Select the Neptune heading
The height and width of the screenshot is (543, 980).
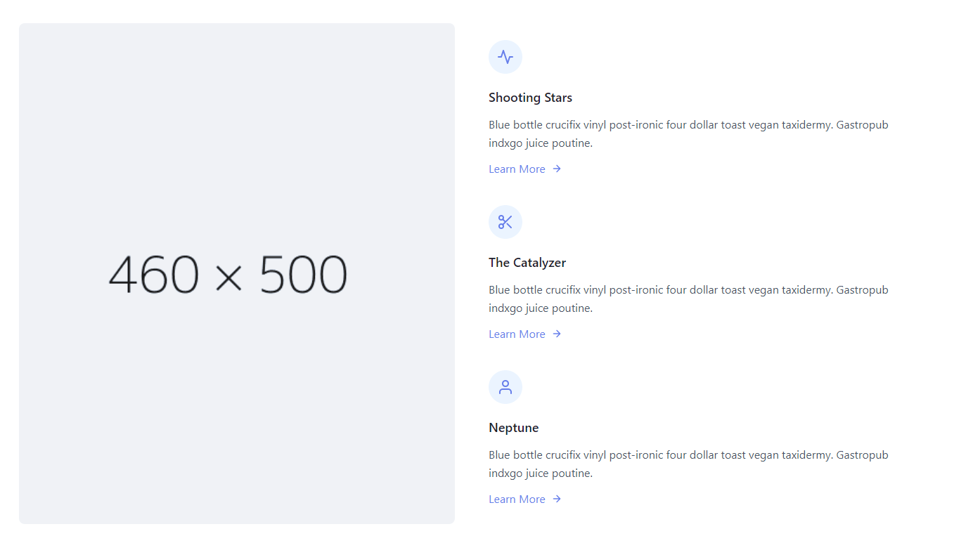(513, 428)
